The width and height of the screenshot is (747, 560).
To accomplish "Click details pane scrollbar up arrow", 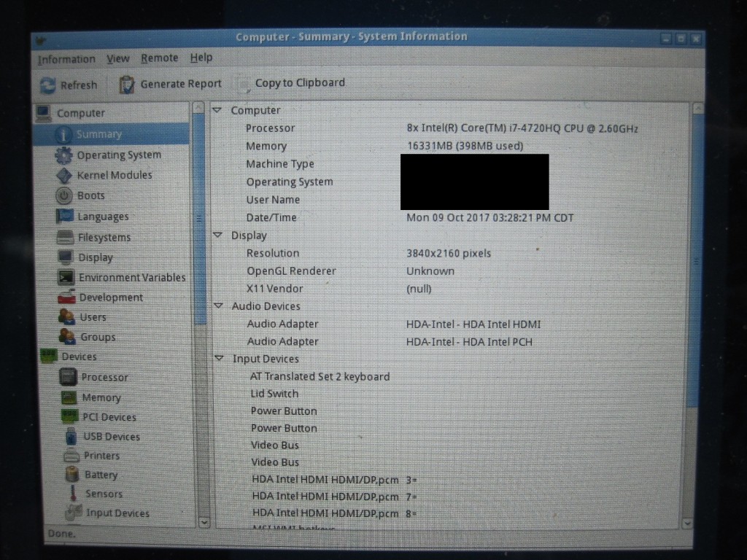I will point(698,108).
